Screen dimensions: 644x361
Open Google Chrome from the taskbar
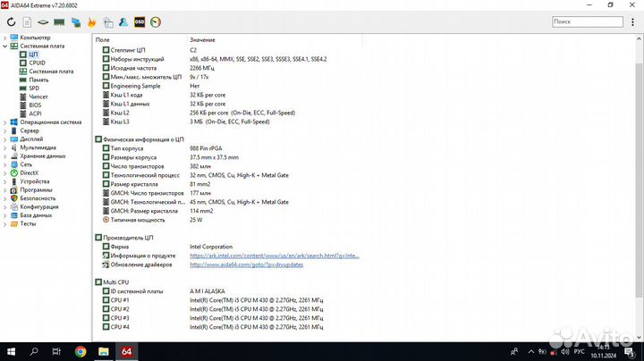pos(80,351)
